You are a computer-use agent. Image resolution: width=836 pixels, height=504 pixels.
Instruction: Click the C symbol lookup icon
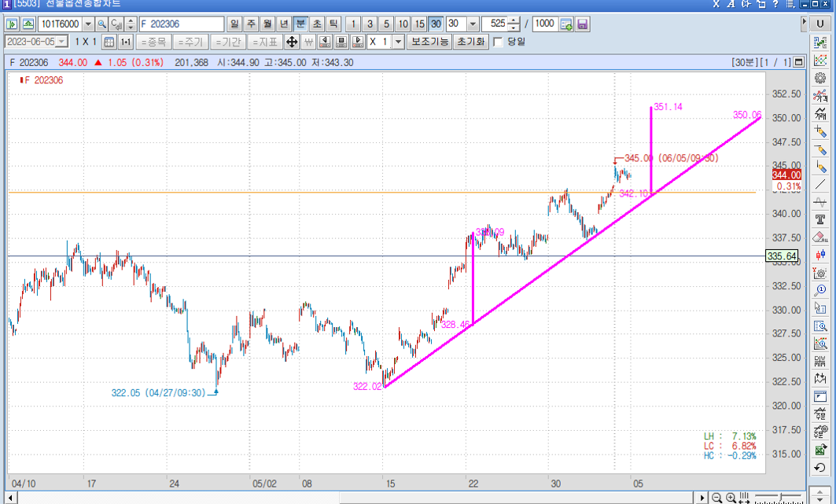click(116, 24)
